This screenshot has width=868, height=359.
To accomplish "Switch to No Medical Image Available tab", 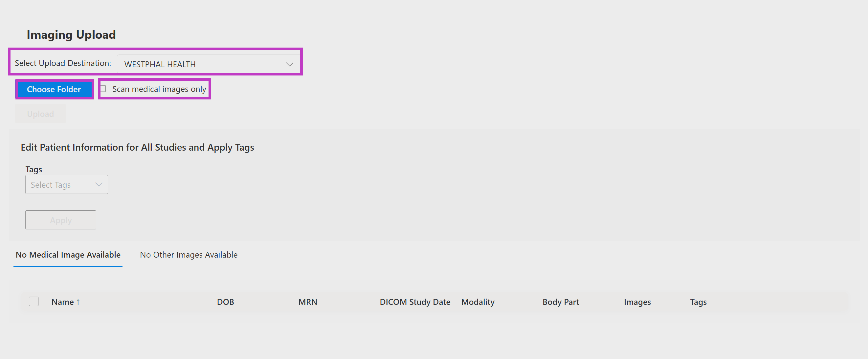I will [68, 255].
